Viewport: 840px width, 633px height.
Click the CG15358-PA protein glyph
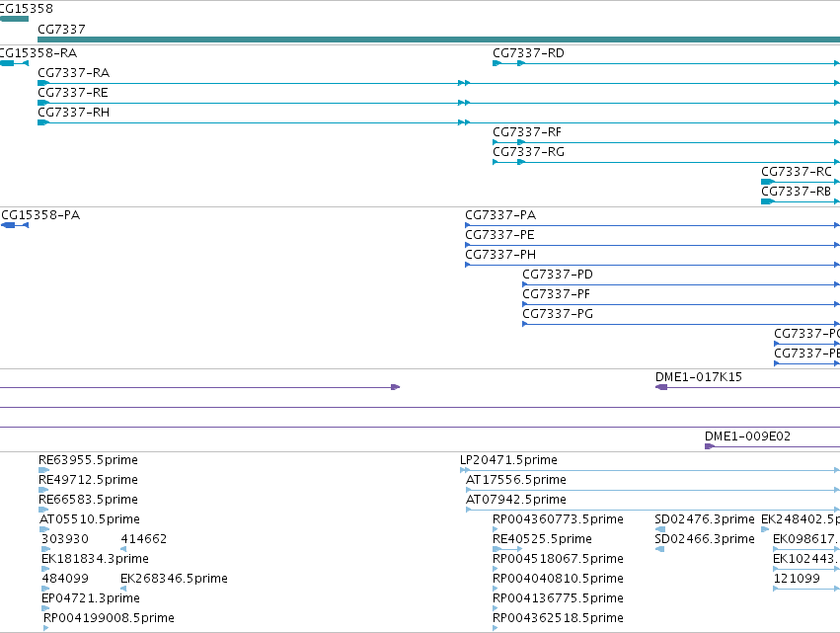[x=15, y=225]
